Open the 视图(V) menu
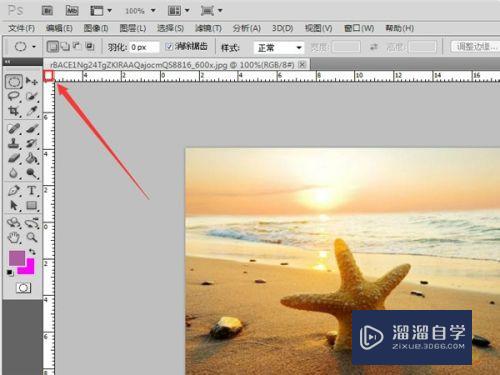Screen dimensions: 500x375 pyautogui.click(x=318, y=28)
